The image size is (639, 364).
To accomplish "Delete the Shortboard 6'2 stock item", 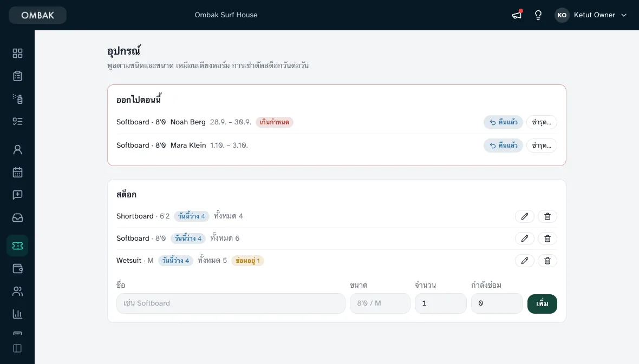I will tap(547, 216).
